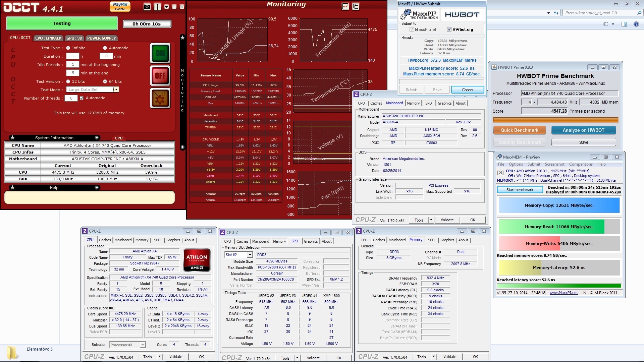Select 64 bits test version
The width and height of the screenshot is (644, 362).
tap(105, 81)
